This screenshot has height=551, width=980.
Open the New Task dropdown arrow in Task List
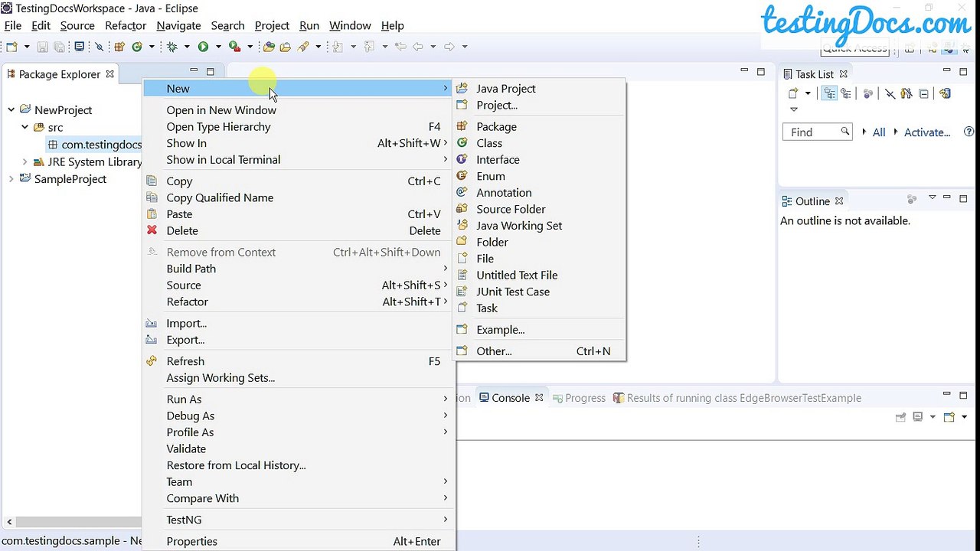[808, 93]
